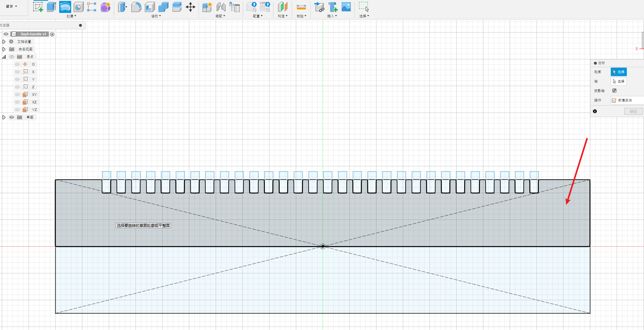The width and height of the screenshot is (644, 330).
Task: Uncheck the 投影轴 checkbox
Action: 614,91
